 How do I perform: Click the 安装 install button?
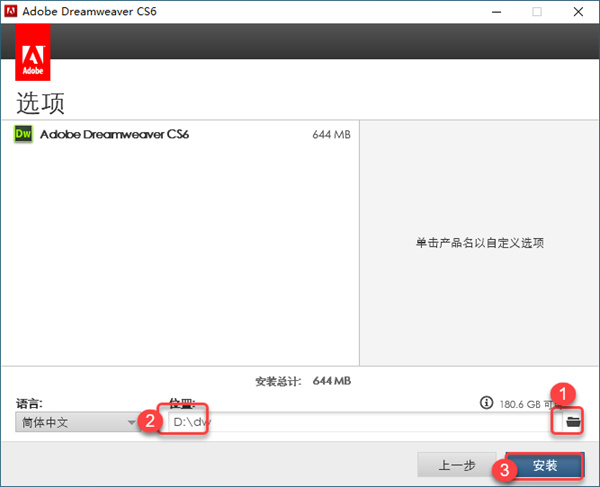(545, 465)
